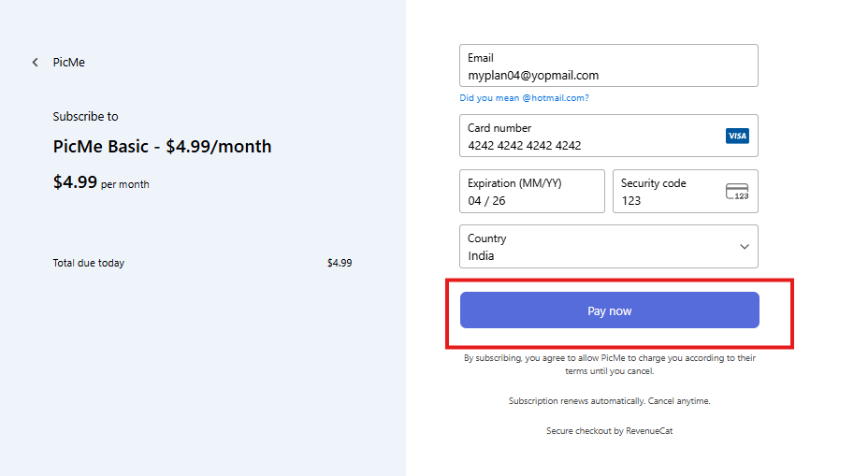Click the PicMe merchant name at top left
The width and height of the screenshot is (868, 476).
(69, 63)
